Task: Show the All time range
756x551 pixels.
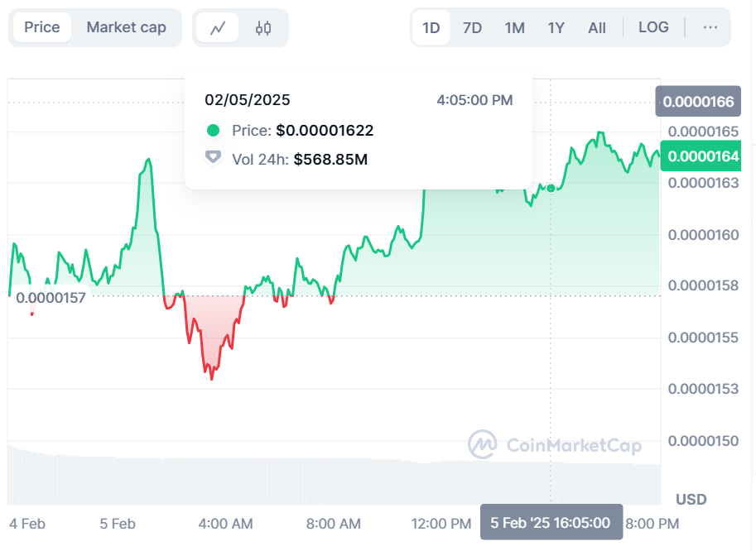Action: [x=597, y=27]
